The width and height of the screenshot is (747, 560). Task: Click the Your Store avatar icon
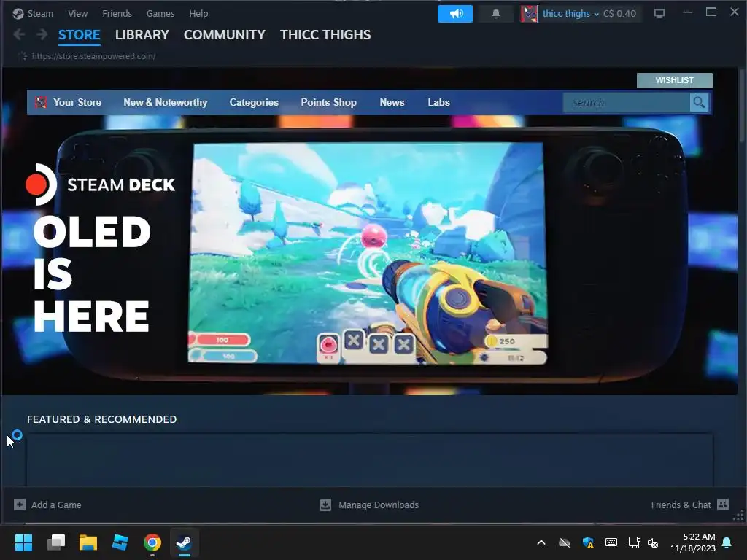point(41,102)
